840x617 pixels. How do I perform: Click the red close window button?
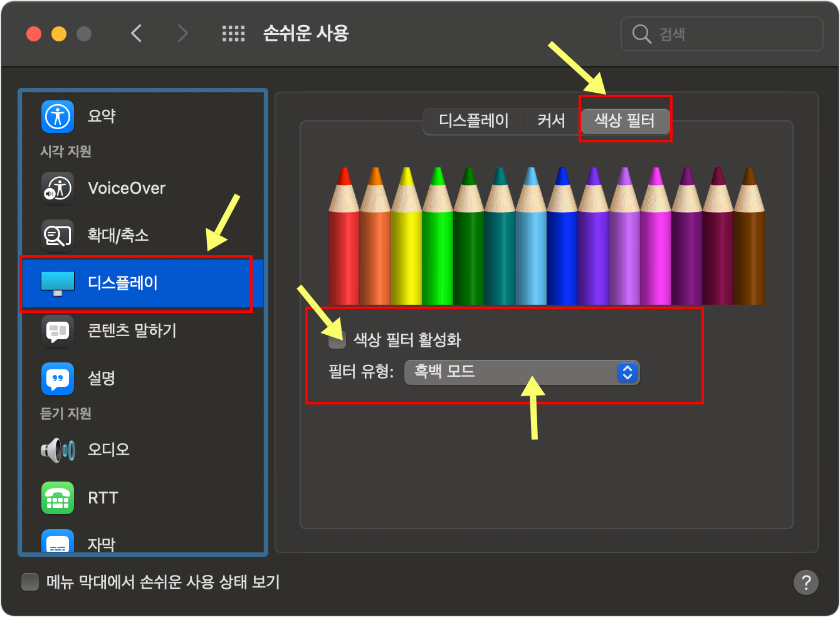[x=34, y=34]
